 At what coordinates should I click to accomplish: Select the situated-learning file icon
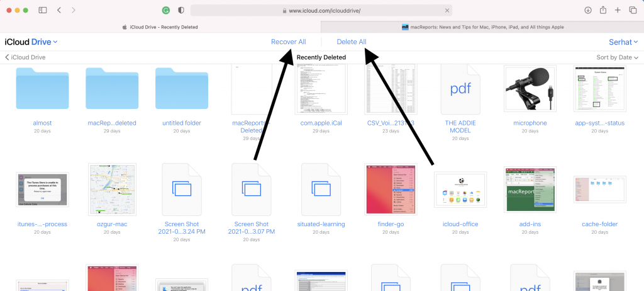click(x=321, y=190)
